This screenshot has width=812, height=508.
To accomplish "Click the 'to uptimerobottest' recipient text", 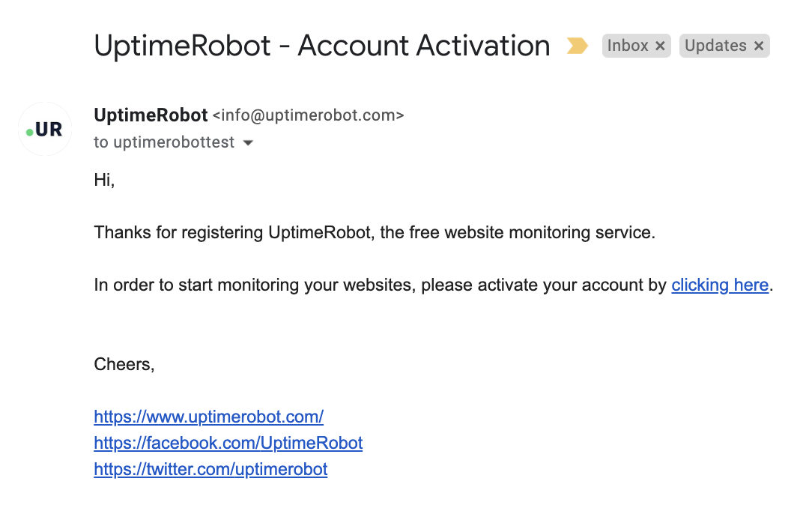I will pyautogui.click(x=164, y=142).
